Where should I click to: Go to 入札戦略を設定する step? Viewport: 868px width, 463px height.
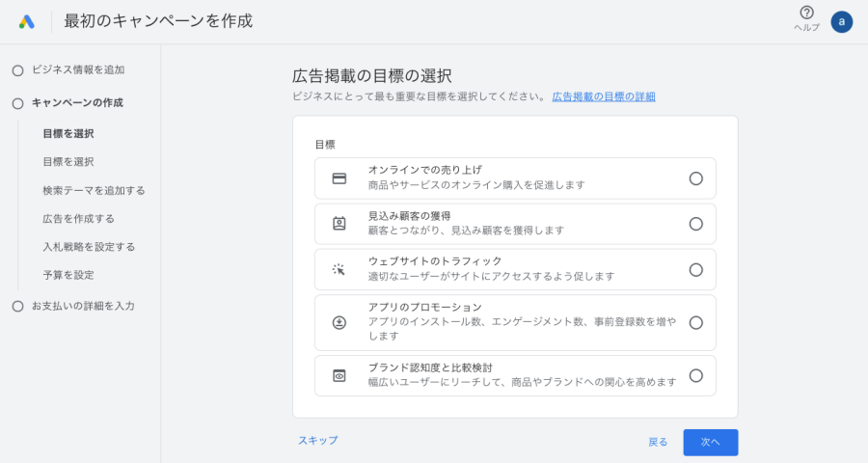tap(89, 247)
